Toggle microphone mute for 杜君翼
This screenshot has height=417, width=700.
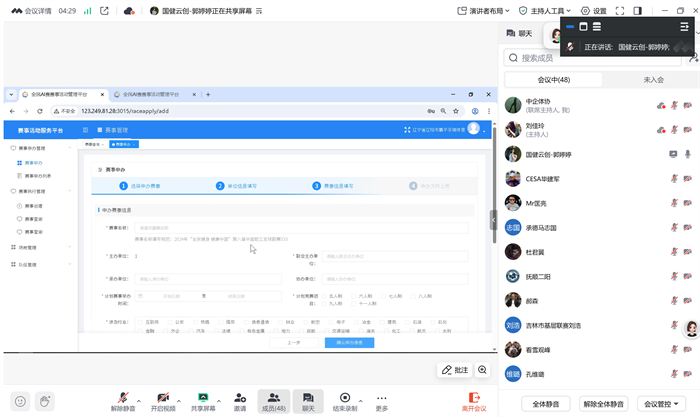(674, 253)
